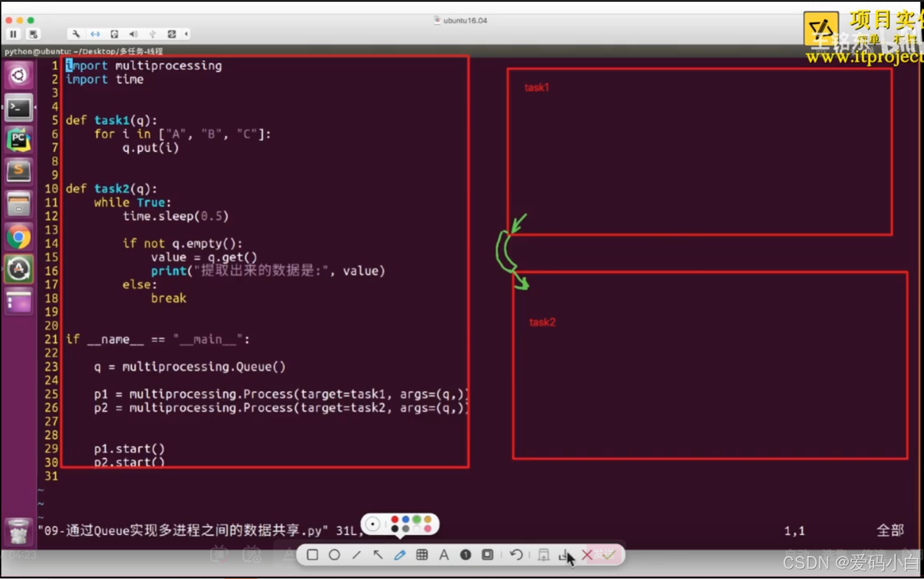Launch PyCharm from the Ubuntu dock
This screenshot has height=579, width=924.
19,140
